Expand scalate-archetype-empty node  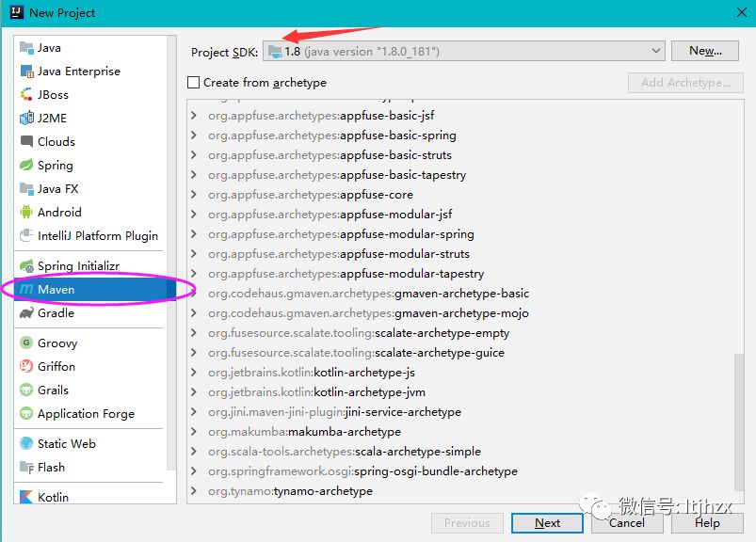[x=194, y=332]
